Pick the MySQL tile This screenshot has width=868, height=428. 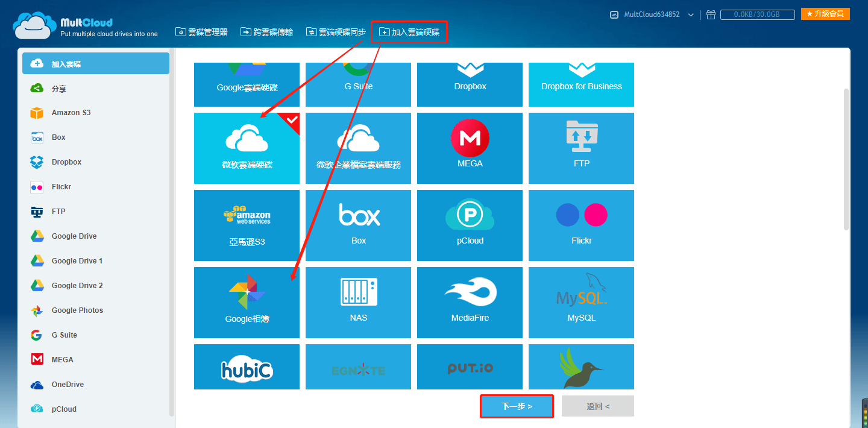click(x=581, y=303)
